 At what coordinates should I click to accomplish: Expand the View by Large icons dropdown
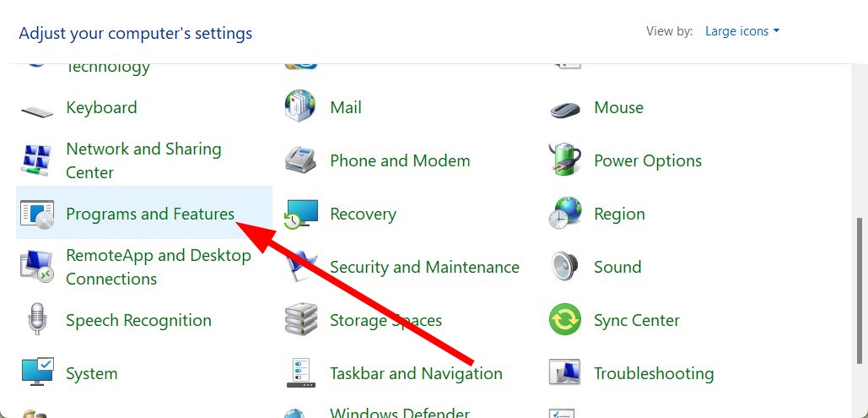coord(741,31)
